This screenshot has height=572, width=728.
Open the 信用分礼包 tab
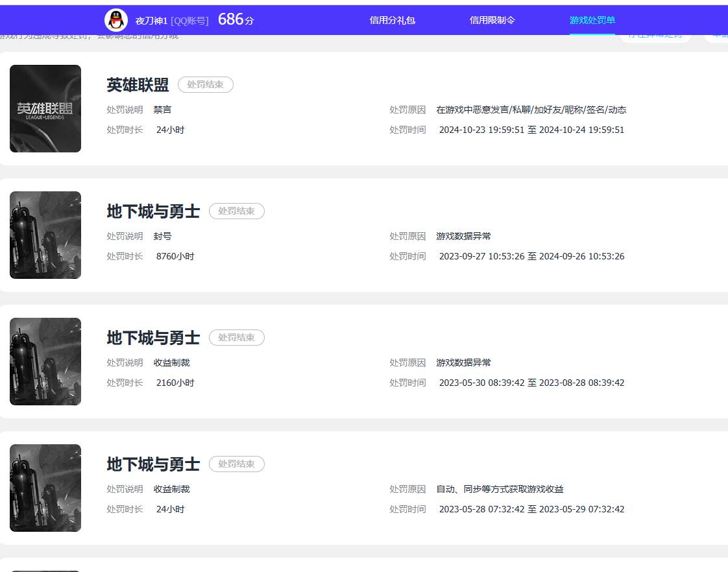click(x=392, y=20)
